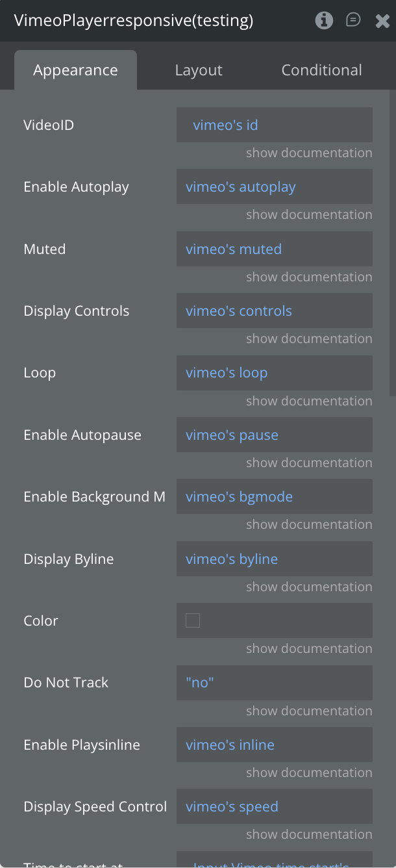This screenshot has height=868, width=396.
Task: Click the Loop field "vimeo's loop"
Action: pyautogui.click(x=274, y=373)
